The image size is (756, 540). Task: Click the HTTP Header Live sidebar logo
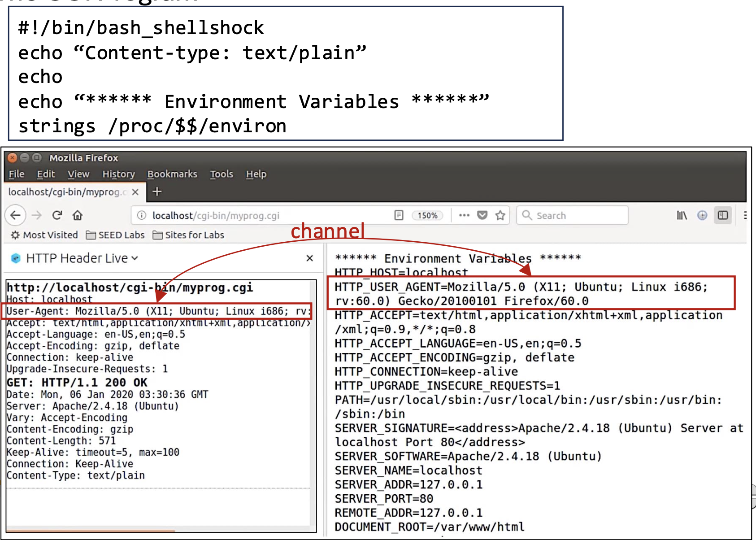pyautogui.click(x=16, y=258)
